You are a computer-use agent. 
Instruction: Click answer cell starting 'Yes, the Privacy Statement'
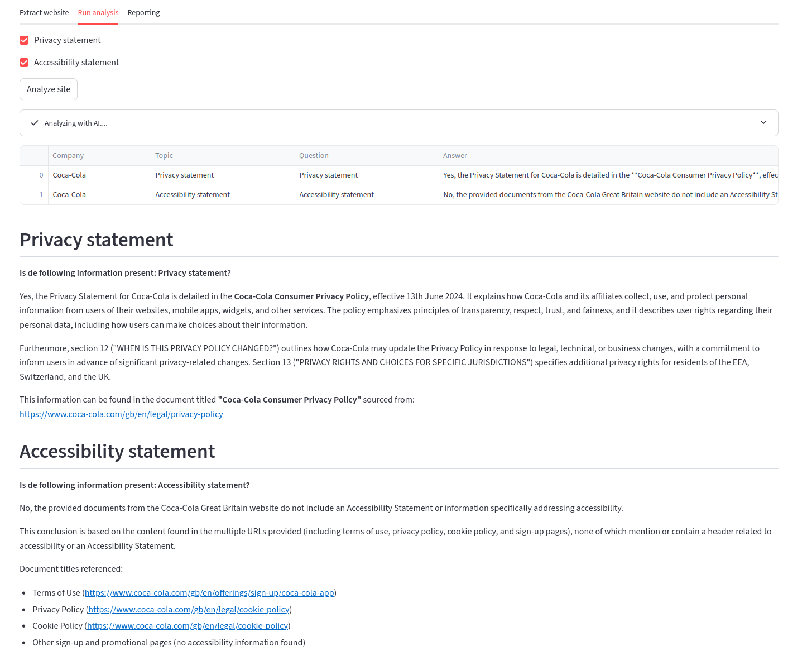[608, 175]
